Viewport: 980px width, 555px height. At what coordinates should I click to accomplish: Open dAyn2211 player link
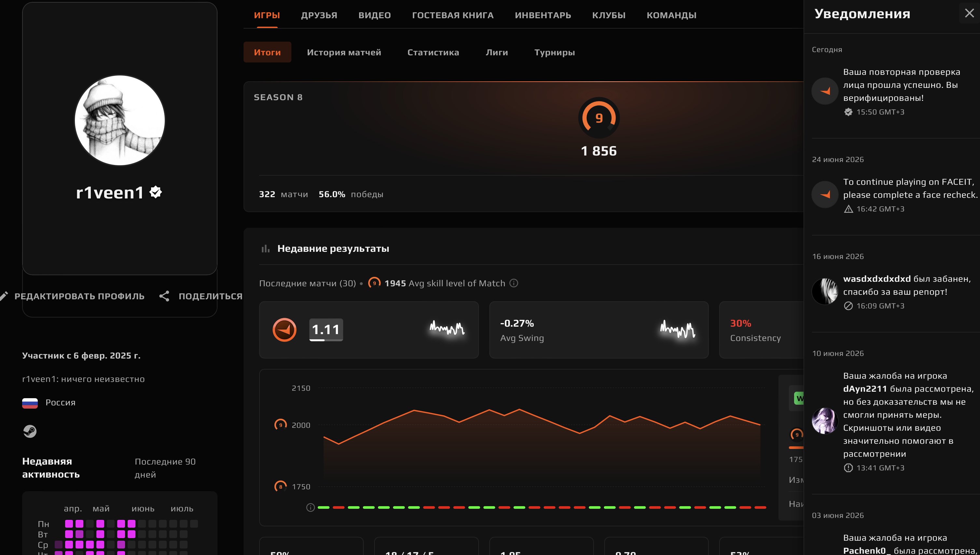(x=865, y=389)
